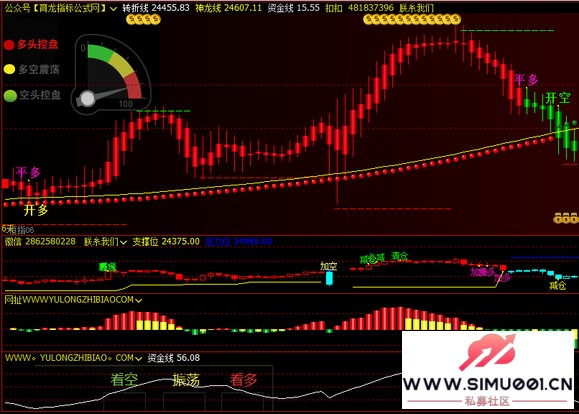This screenshot has width=579, height=414.
Task: Click the green 开空 signal marker
Action: pyautogui.click(x=558, y=98)
